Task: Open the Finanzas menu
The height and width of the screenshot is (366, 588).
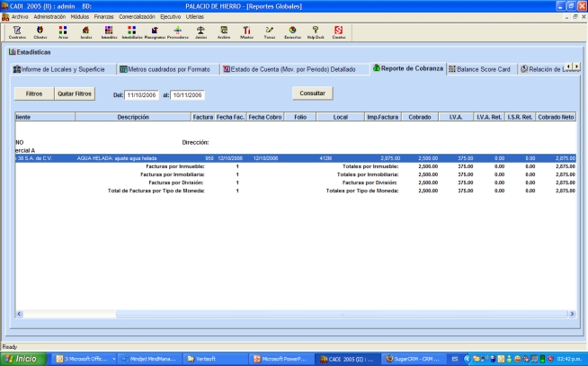Action: tap(104, 17)
